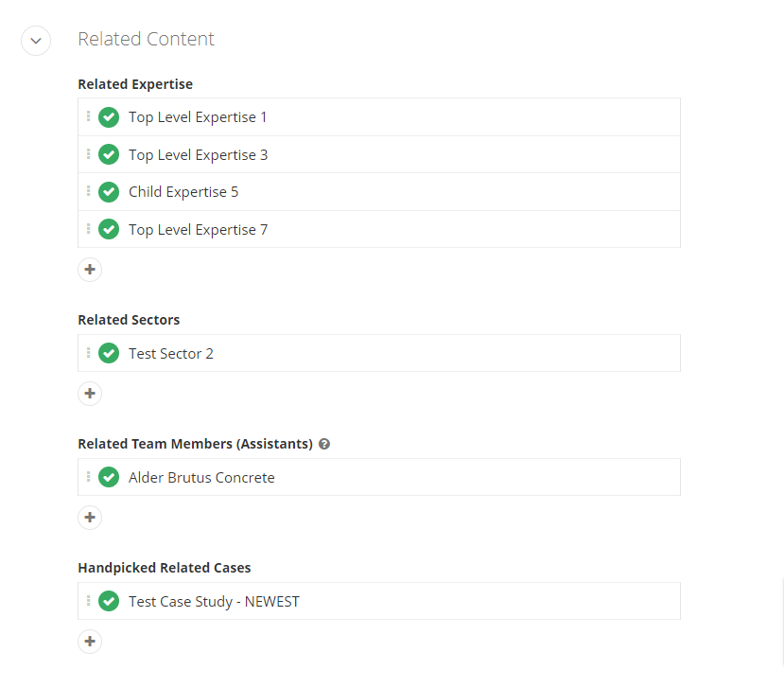
Task: Click the drag handle of Top Level Expertise 3
Action: click(x=89, y=154)
